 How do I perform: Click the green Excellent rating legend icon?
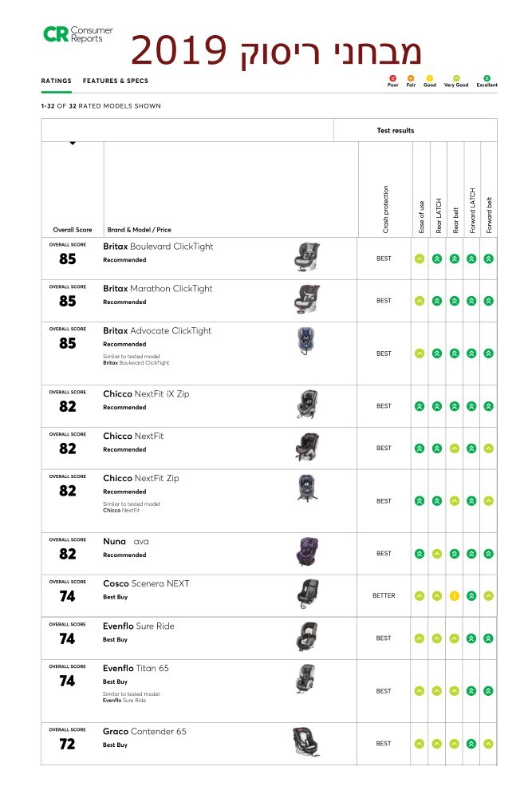pyautogui.click(x=487, y=78)
